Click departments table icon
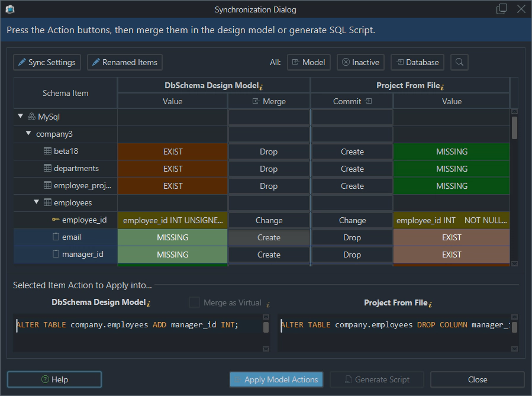Screen dimensions: 532x396 [48, 168]
